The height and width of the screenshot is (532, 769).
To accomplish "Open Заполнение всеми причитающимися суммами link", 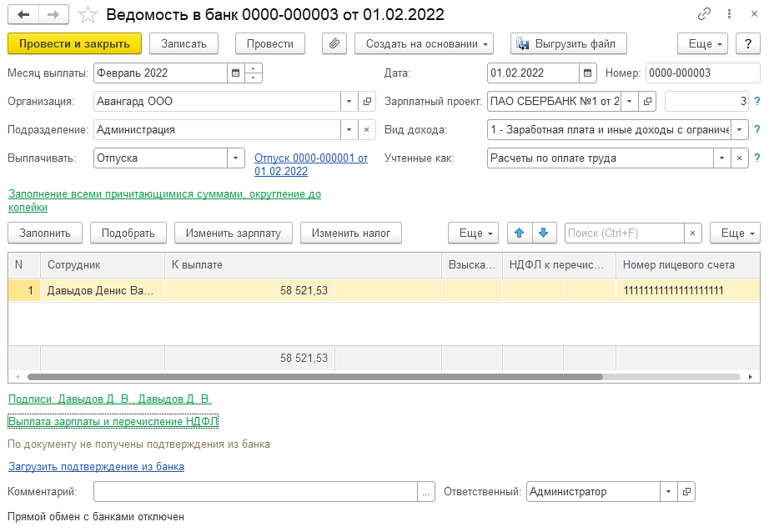I will (x=165, y=200).
